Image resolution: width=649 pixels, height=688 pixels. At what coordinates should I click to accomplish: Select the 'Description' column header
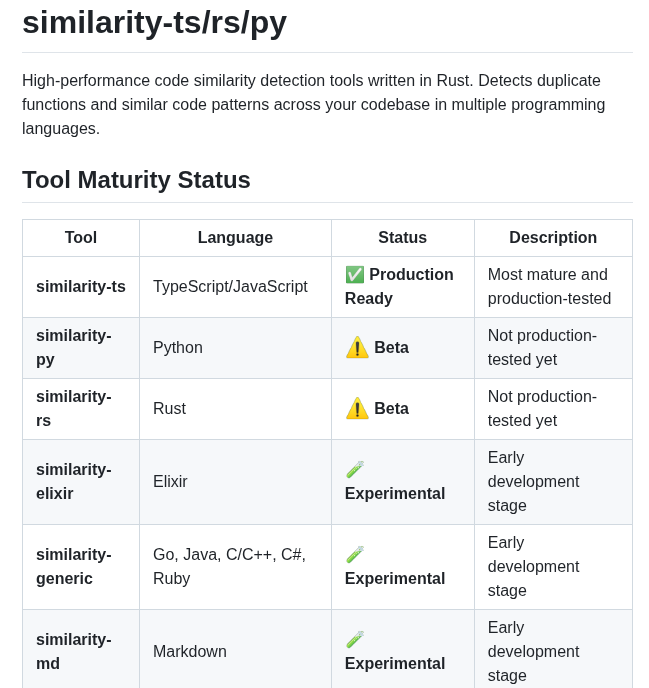(x=553, y=237)
